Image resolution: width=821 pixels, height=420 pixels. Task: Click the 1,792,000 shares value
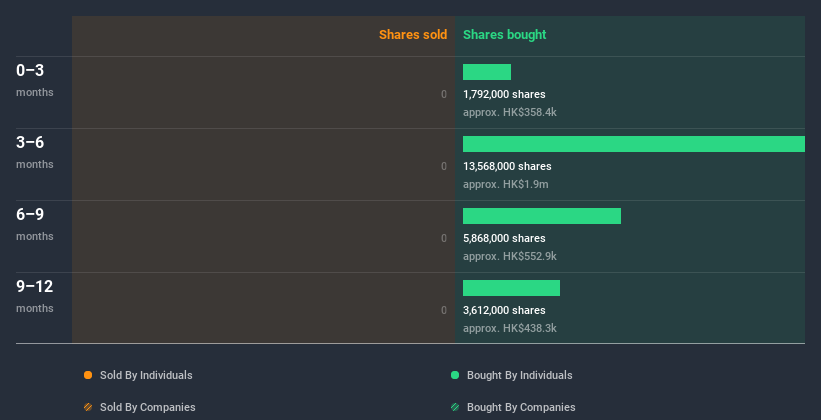(504, 94)
